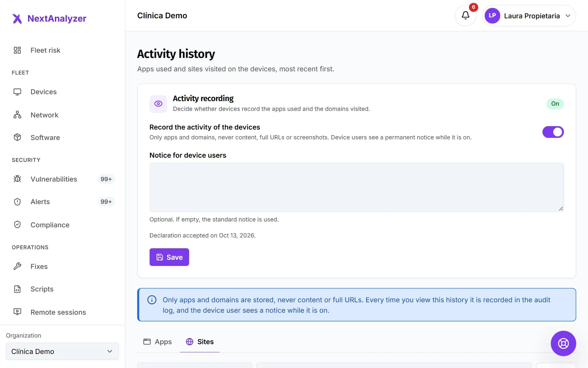The height and width of the screenshot is (368, 588).
Task: Click the Notice for device users textarea
Action: [357, 187]
